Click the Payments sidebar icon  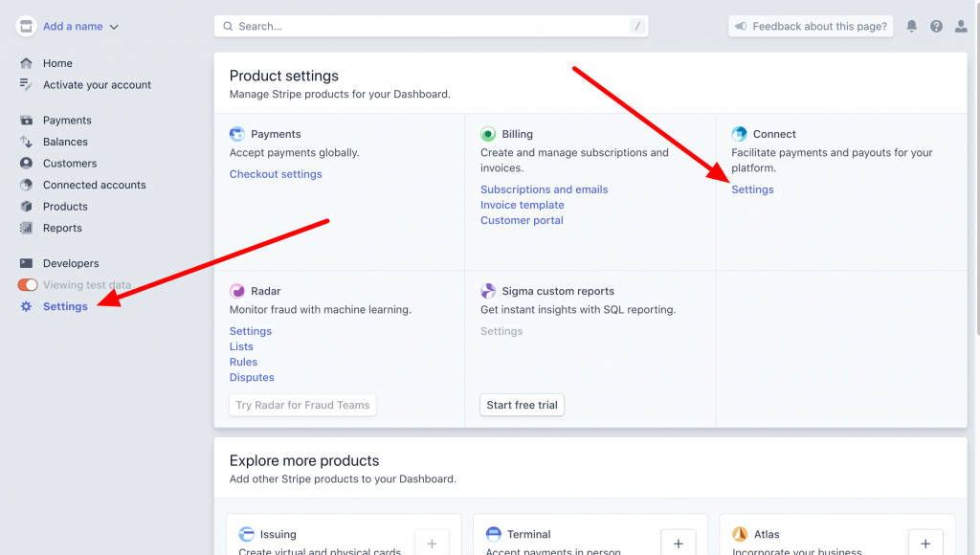(26, 120)
